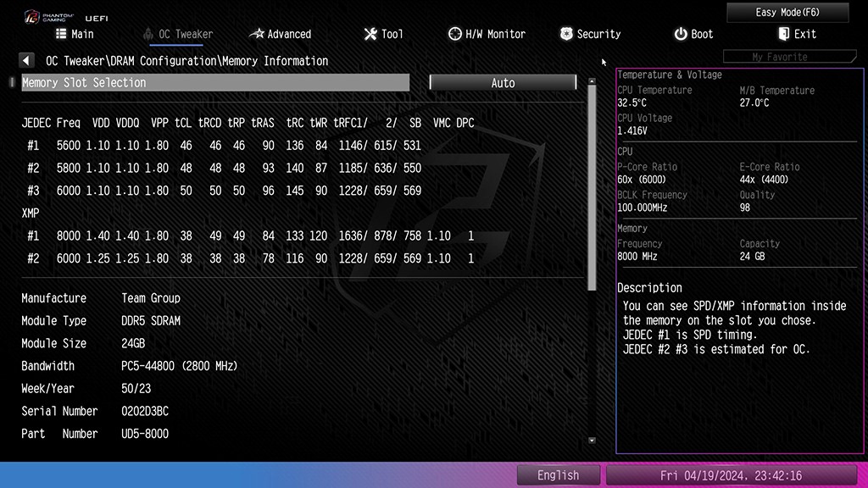Go back using the left arrow icon
Image resolution: width=868 pixels, height=488 pixels.
26,60
